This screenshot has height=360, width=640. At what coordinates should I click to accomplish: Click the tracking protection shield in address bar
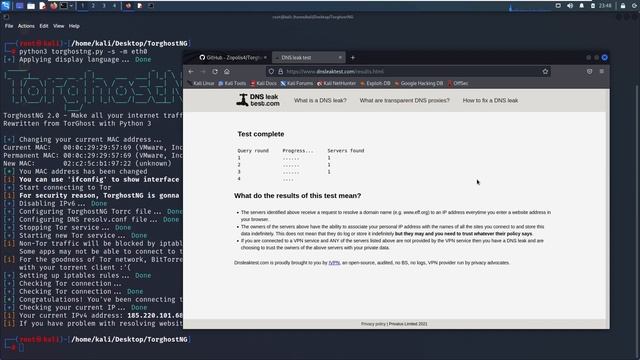click(x=271, y=71)
